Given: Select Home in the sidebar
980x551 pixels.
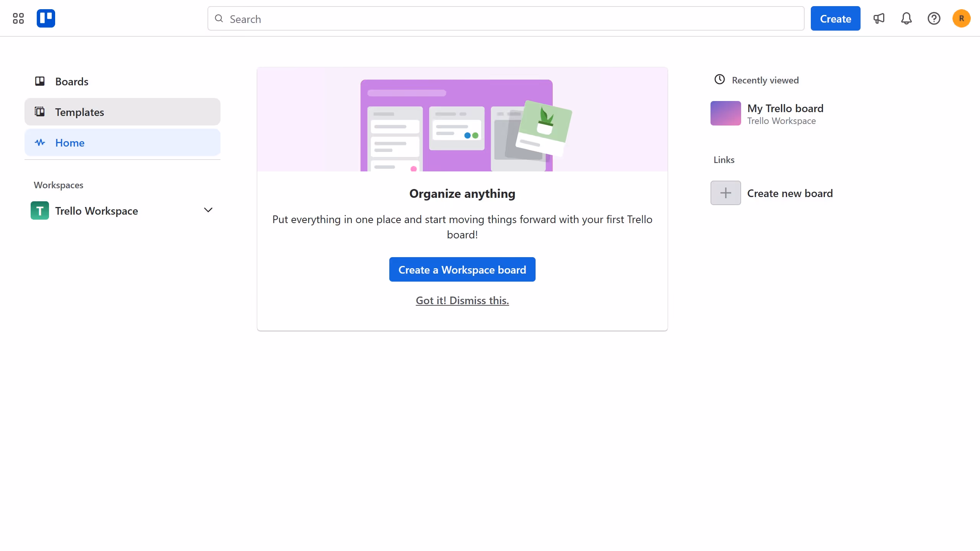Looking at the screenshot, I should click(122, 142).
